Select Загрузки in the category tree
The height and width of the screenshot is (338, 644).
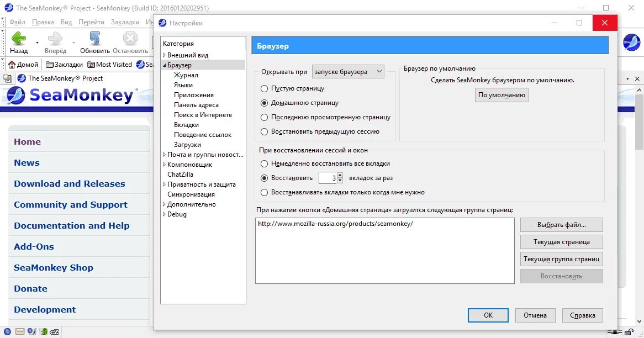(187, 145)
